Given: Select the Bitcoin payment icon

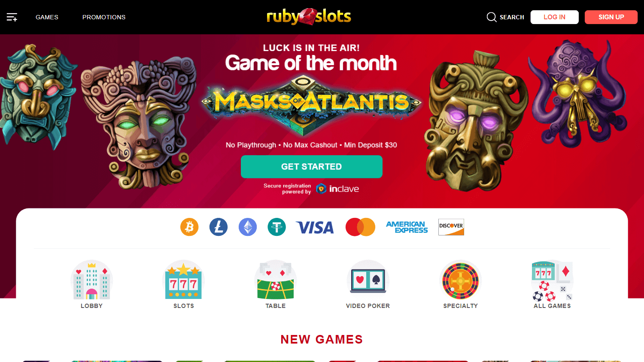Looking at the screenshot, I should coord(189,227).
